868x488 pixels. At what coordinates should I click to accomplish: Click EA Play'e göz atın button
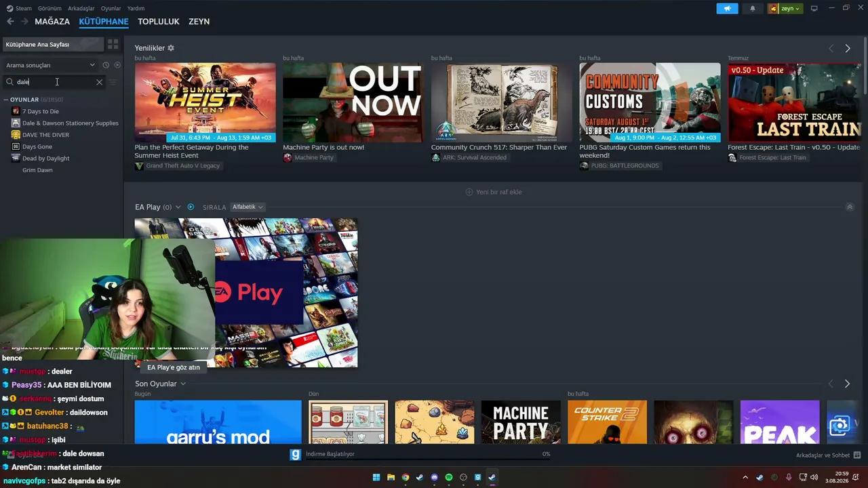coord(174,367)
